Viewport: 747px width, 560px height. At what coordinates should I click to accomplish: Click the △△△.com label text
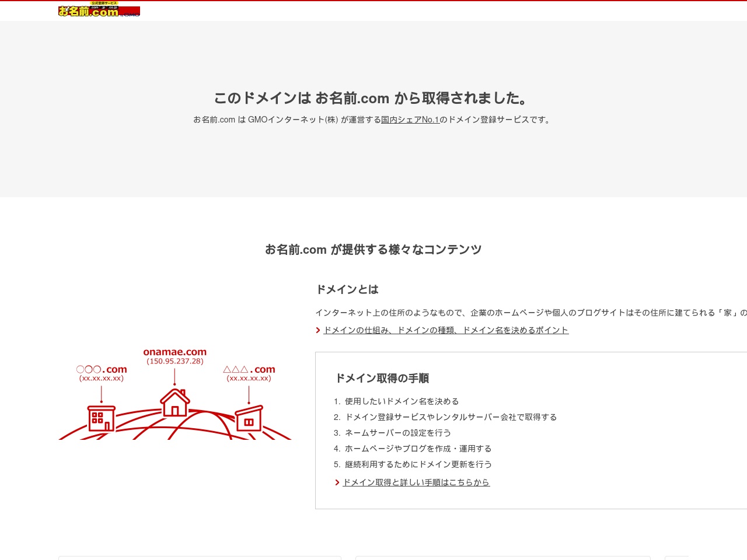(249, 369)
